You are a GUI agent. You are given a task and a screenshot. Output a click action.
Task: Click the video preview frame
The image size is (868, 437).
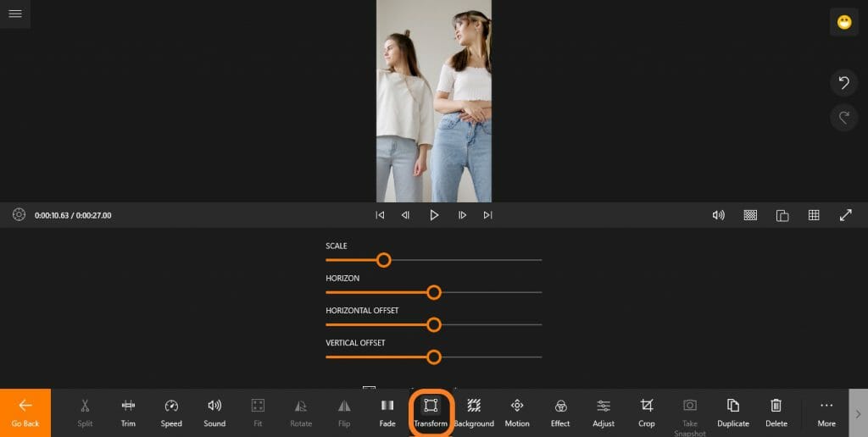click(434, 102)
